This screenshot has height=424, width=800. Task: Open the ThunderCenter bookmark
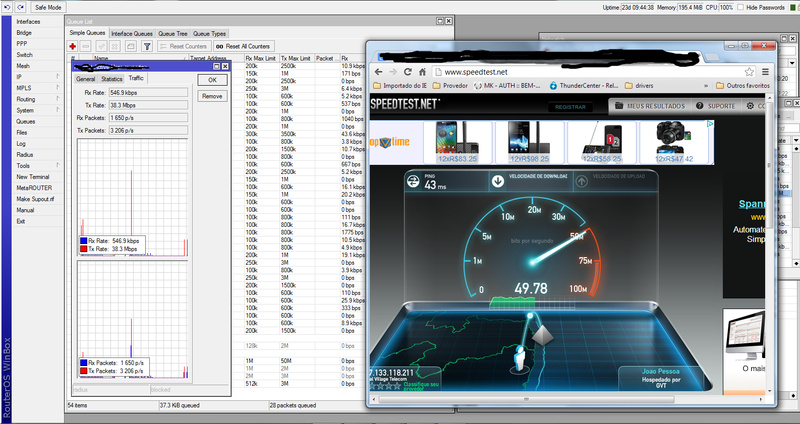click(x=584, y=86)
